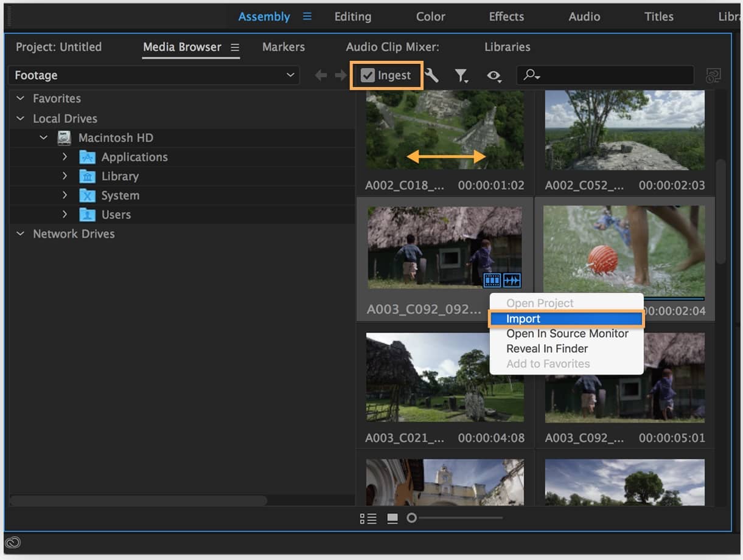Click the A003_C092_092 clip name
The image size is (743, 560).
point(424,309)
